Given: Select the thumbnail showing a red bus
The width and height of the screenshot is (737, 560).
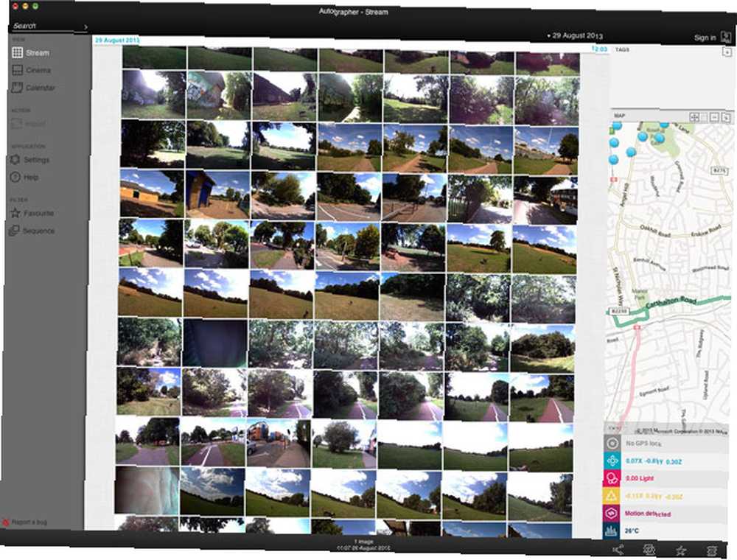Looking at the screenshot, I should (x=545, y=200).
